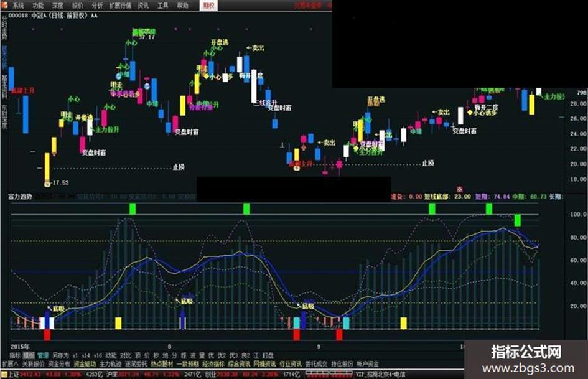Viewport: 588px width, 379px height.
Task: Toggle the 管理 indicator button
Action: pos(43,355)
